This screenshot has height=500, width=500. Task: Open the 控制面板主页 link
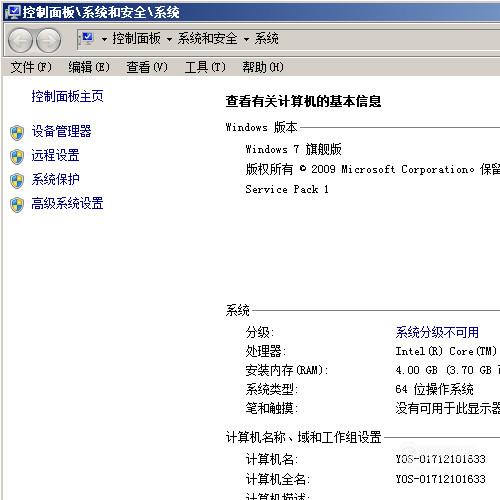coord(67,96)
